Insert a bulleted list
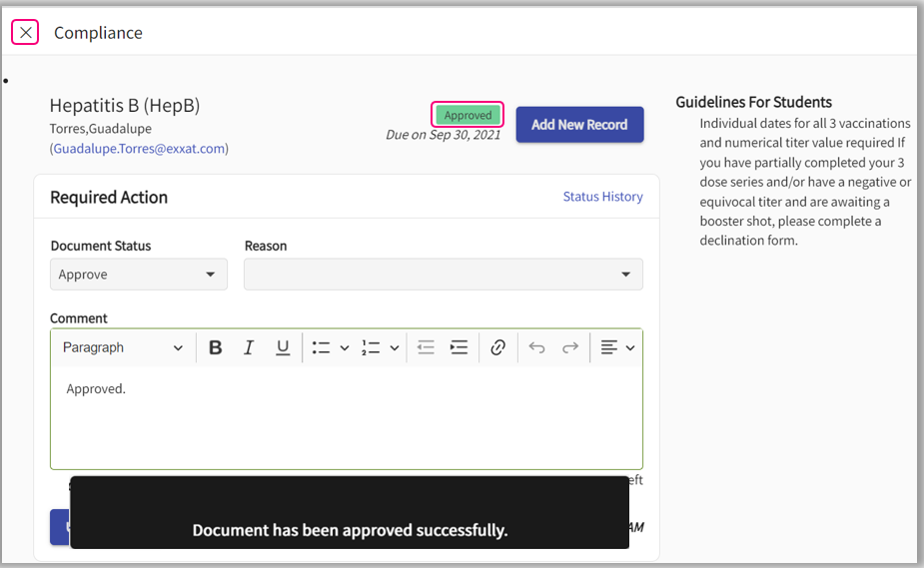 321,347
